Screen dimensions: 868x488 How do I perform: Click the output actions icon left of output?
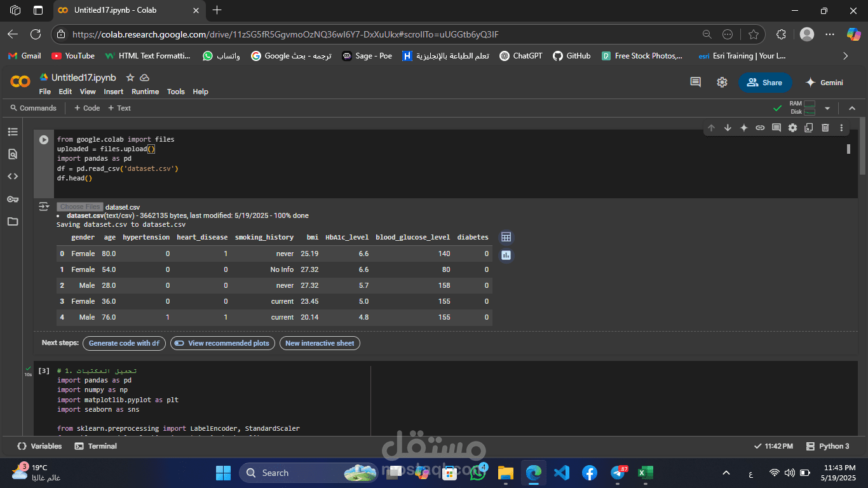tap(44, 207)
